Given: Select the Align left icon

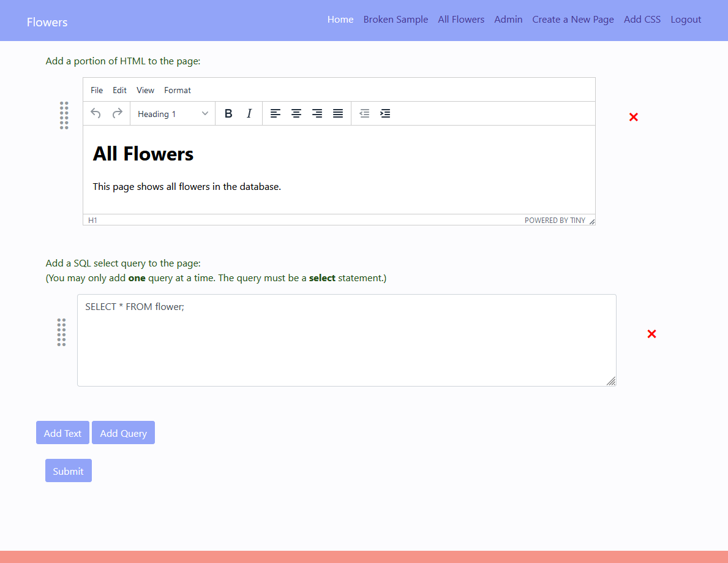Looking at the screenshot, I should click(x=275, y=113).
